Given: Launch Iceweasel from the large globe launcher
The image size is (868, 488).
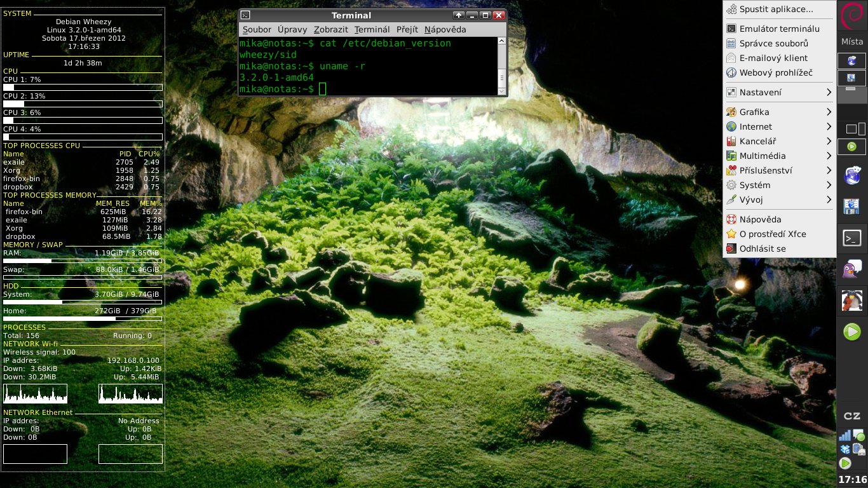Looking at the screenshot, I should point(852,174).
